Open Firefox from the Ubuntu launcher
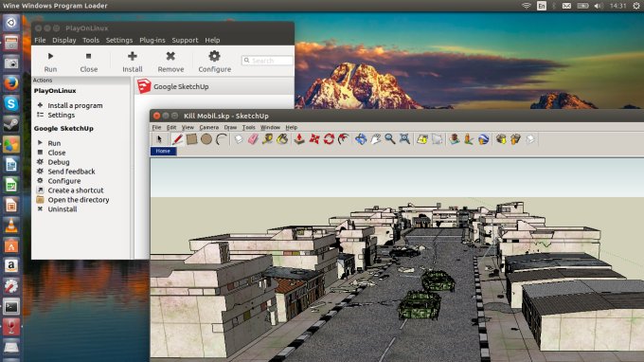The height and width of the screenshot is (362, 644). (x=11, y=83)
